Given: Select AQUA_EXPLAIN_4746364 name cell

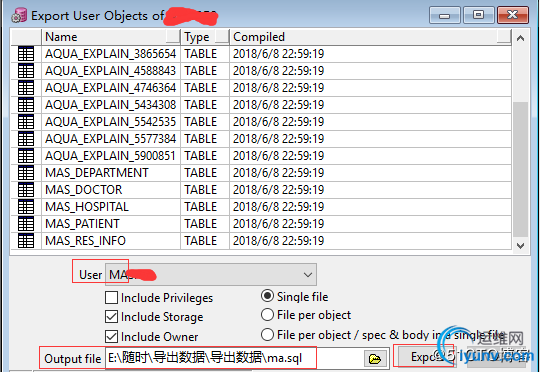Looking at the screenshot, I should point(111,88).
